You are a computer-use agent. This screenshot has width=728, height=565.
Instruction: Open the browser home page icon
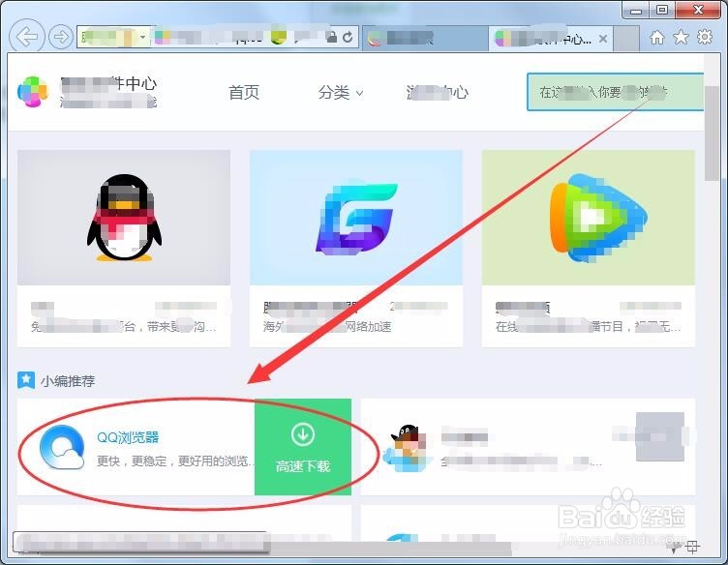point(656,37)
